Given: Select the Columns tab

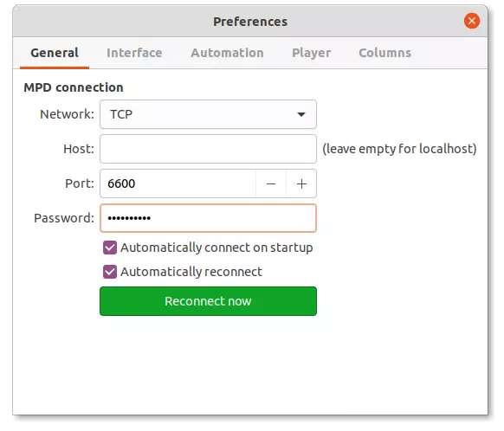Looking at the screenshot, I should point(384,53).
